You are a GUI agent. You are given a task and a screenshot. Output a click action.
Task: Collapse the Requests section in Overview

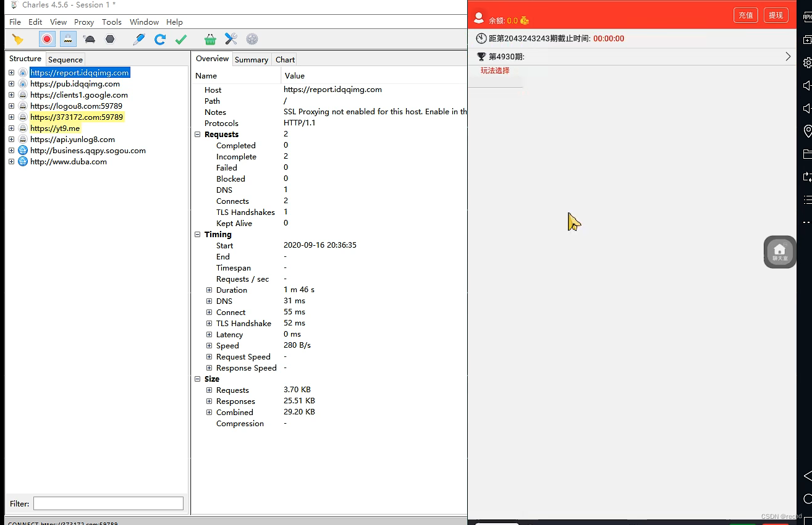click(198, 135)
